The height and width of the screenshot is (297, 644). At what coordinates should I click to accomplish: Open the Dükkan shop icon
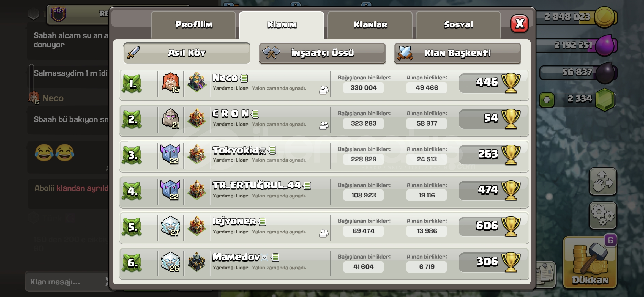point(590,262)
